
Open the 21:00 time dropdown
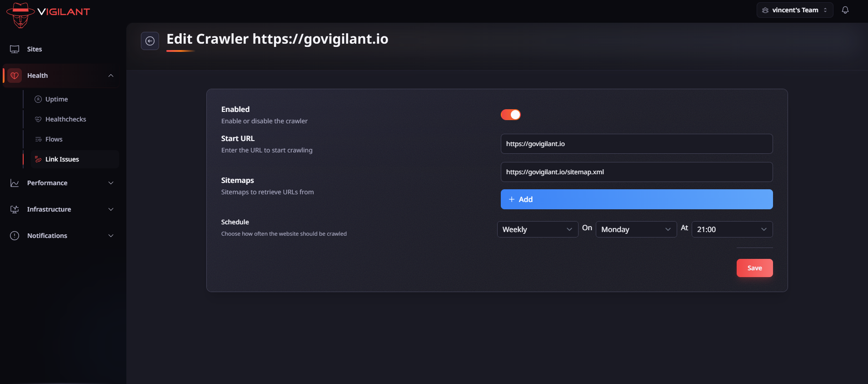tap(732, 229)
